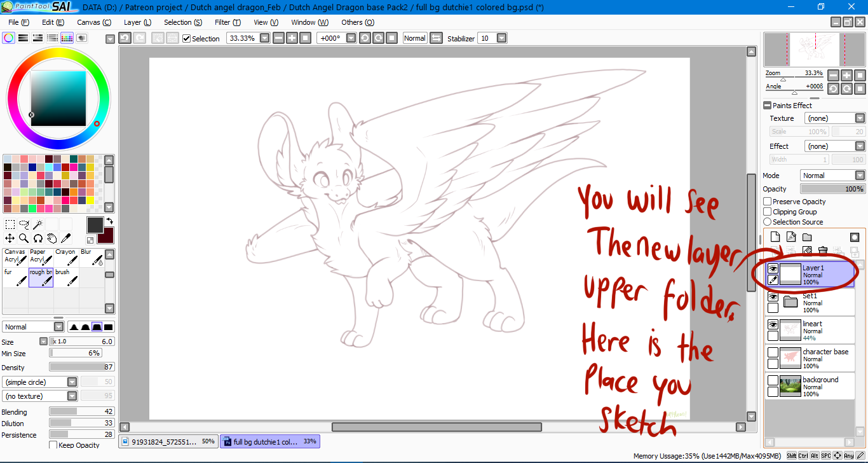Open the Effect dropdown
The width and height of the screenshot is (868, 463).
[860, 146]
